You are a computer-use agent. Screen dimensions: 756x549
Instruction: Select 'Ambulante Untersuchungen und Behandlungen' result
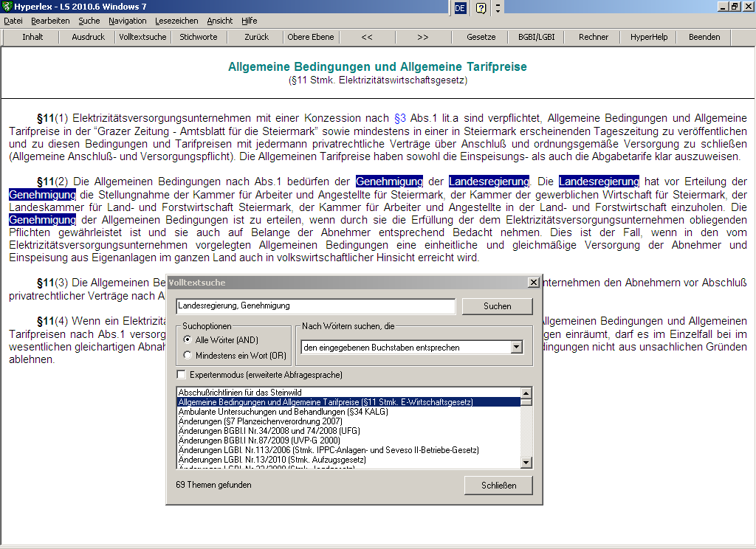[x=349, y=412]
